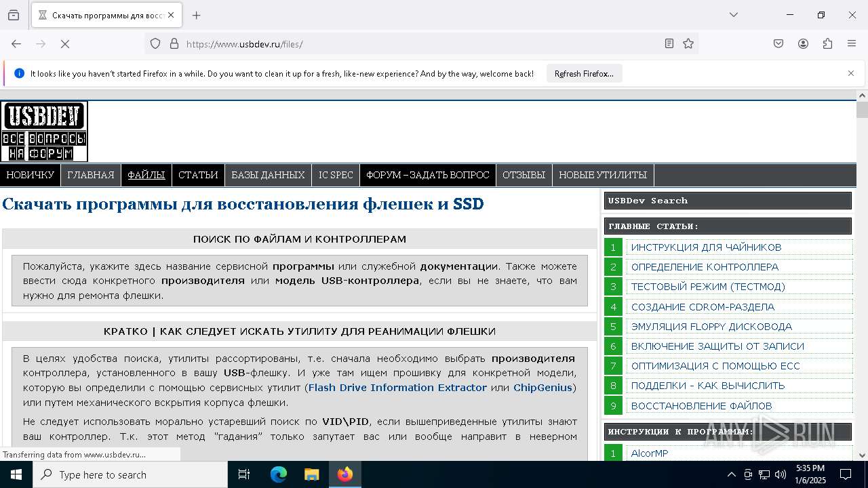Launch Microsoft Edge from taskbar
The image size is (868, 488).
279,474
